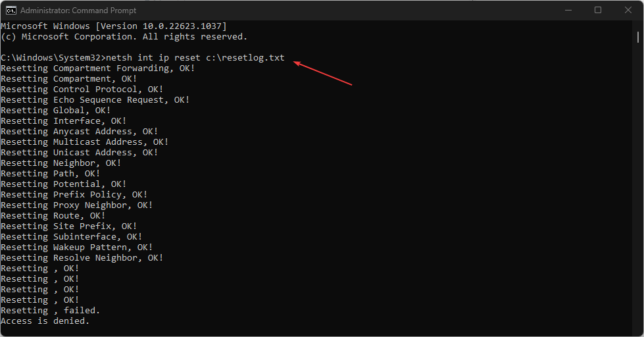Viewport: 644px width, 337px height.
Task: Click the red arrow pointing at the command
Action: click(322, 74)
